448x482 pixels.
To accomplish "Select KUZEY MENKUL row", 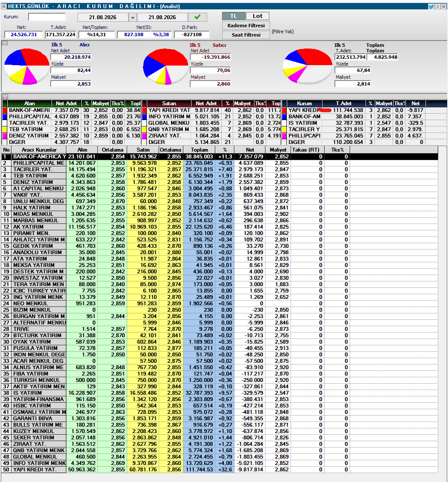I will click(220, 431).
